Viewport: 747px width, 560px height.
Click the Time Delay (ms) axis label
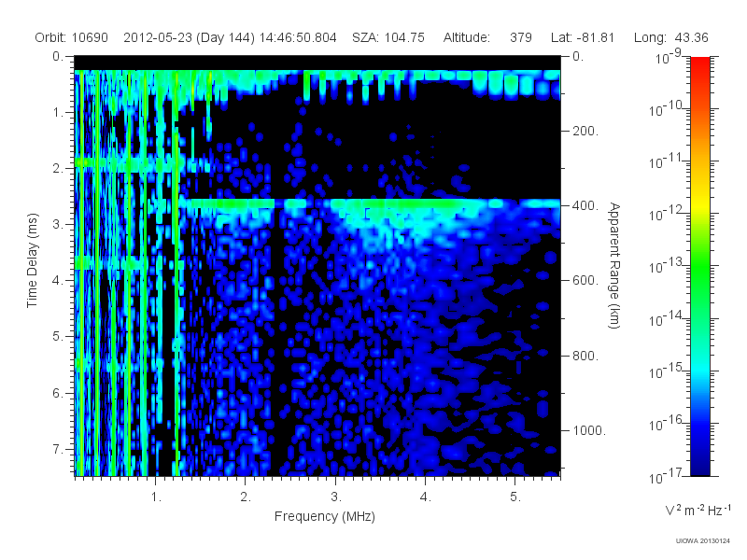click(32, 260)
